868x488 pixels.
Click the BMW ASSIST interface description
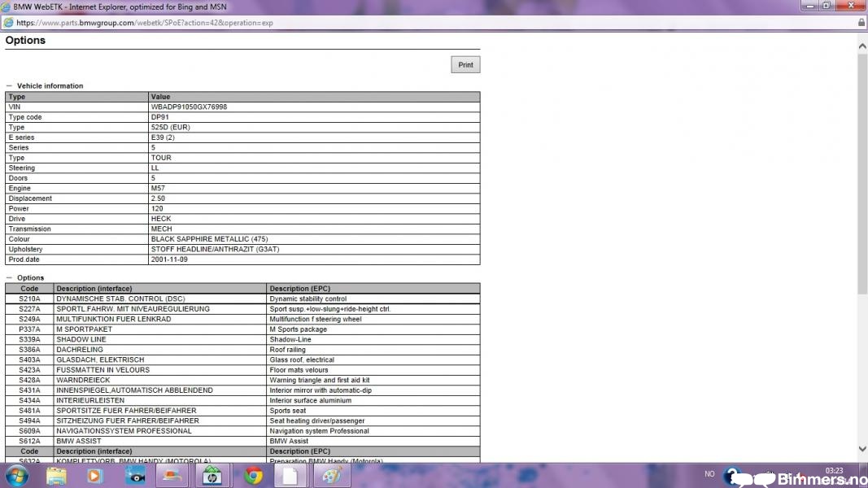coord(79,441)
